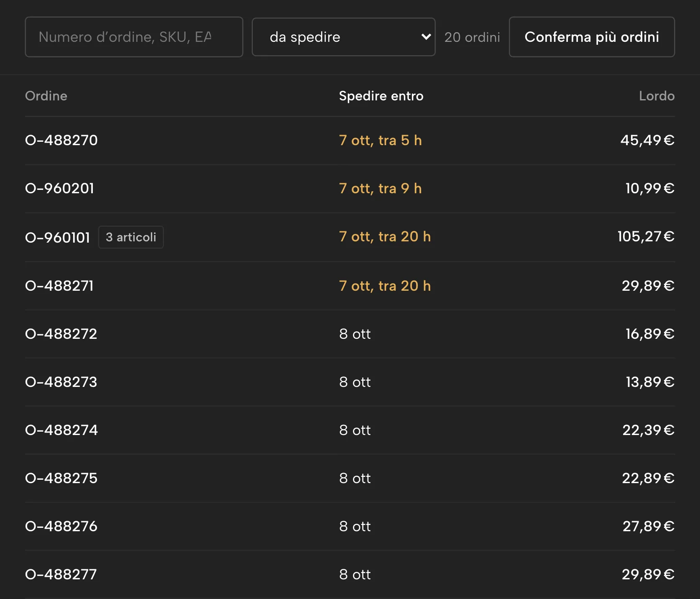The height and width of the screenshot is (599, 700).
Task: Open order O-960101
Action: (58, 237)
